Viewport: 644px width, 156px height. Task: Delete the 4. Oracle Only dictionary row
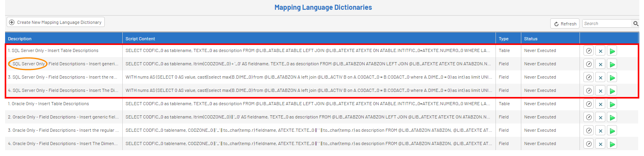(601, 144)
